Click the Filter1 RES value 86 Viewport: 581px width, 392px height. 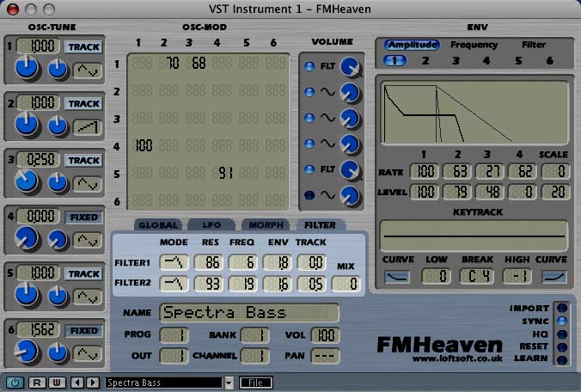(x=208, y=263)
